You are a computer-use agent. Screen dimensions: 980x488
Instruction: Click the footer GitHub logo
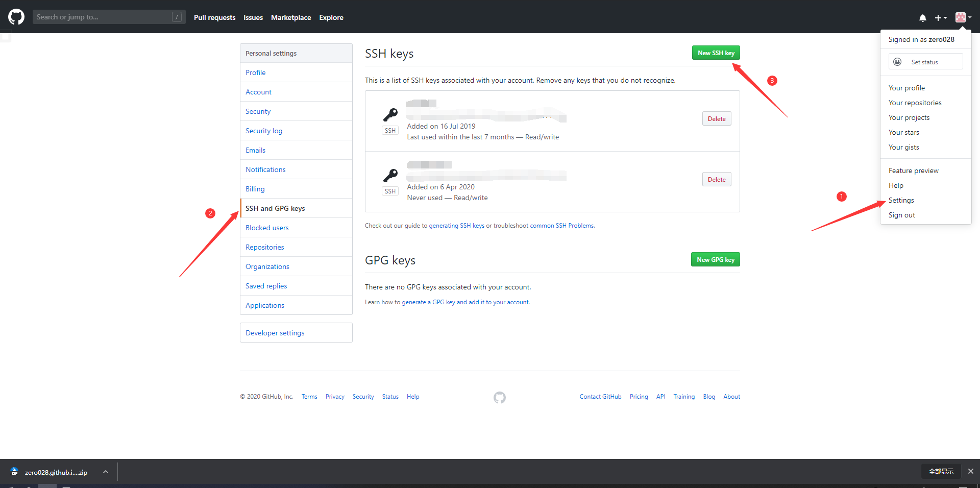(x=500, y=397)
